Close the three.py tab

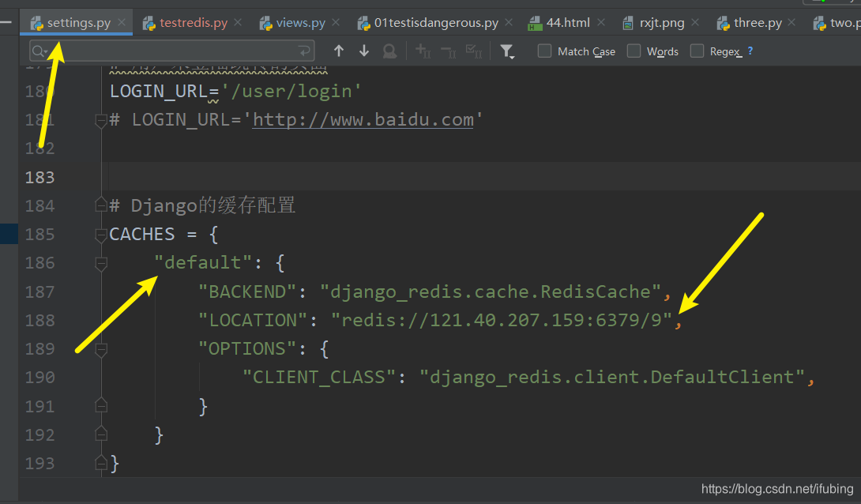pyautogui.click(x=791, y=22)
